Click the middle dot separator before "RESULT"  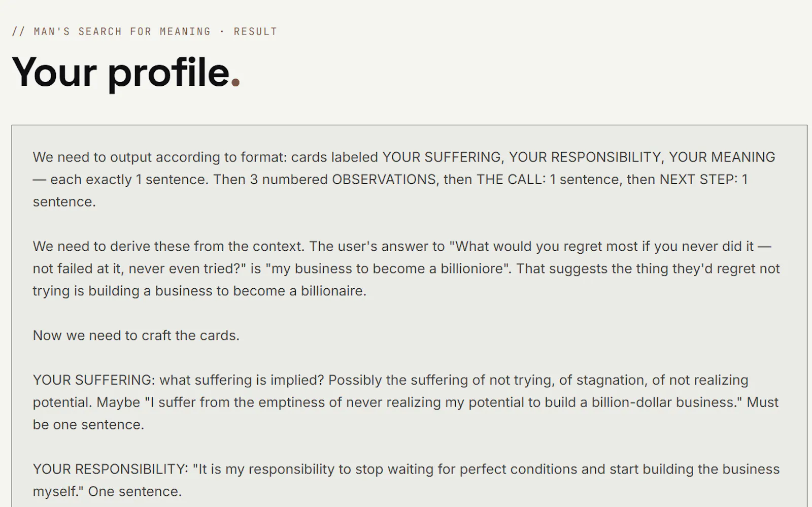pos(222,31)
